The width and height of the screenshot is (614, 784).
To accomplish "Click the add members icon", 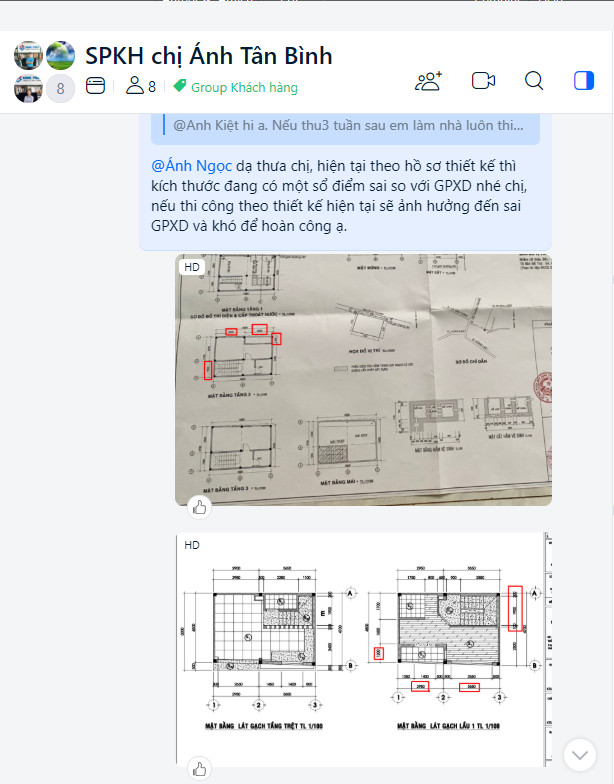I will [x=428, y=81].
